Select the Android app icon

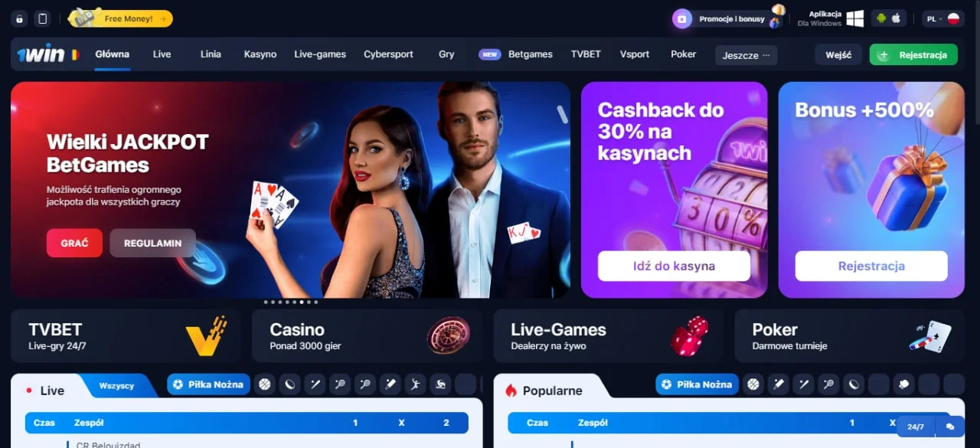[x=881, y=18]
